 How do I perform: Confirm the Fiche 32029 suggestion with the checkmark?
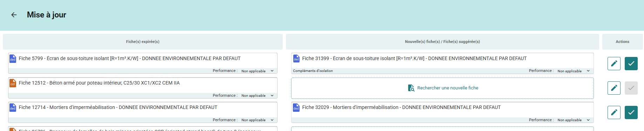click(631, 112)
